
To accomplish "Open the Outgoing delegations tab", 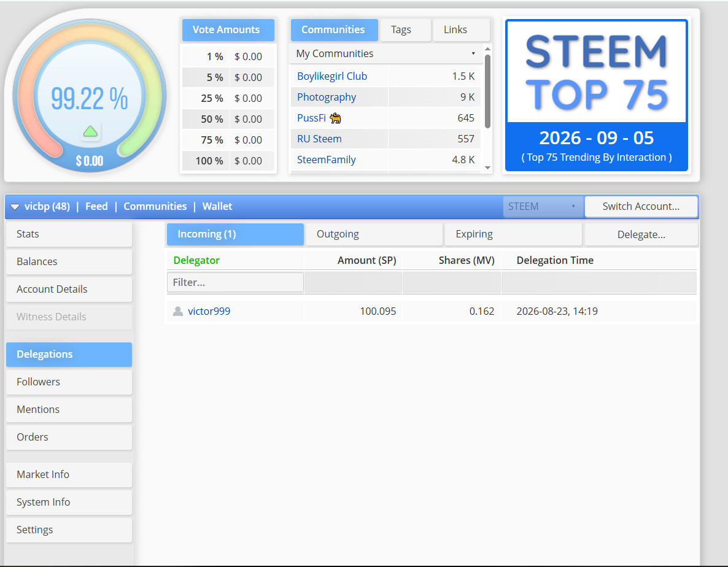I will point(374,234).
